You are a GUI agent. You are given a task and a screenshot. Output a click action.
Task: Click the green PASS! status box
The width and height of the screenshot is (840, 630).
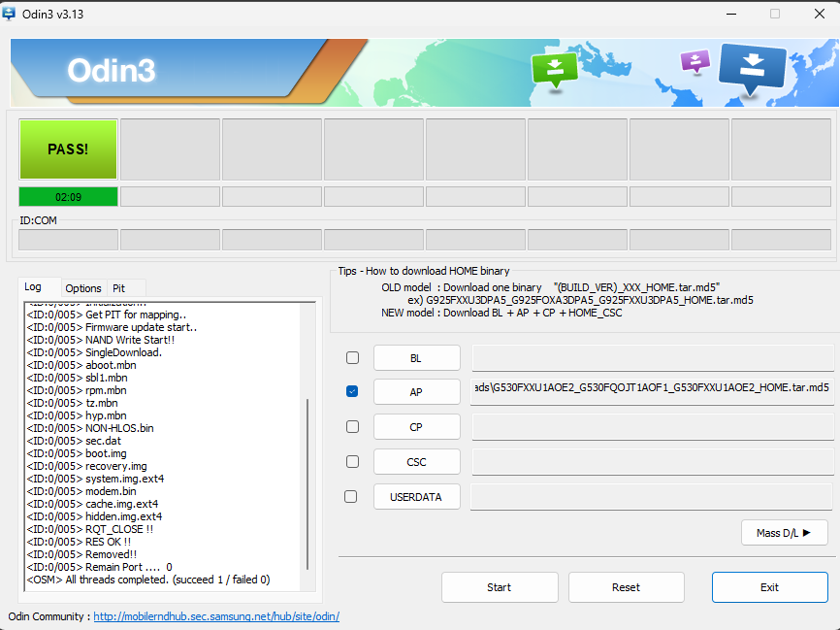[x=68, y=149]
